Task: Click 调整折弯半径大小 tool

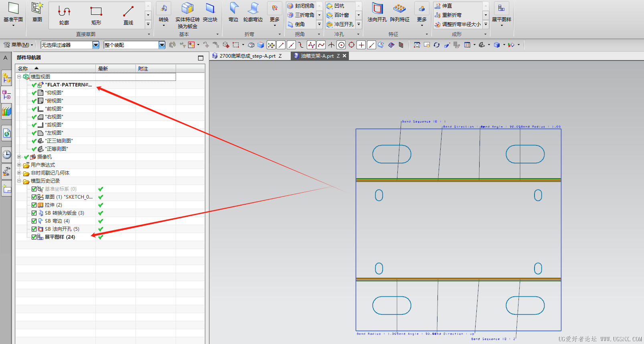Action: click(x=458, y=24)
